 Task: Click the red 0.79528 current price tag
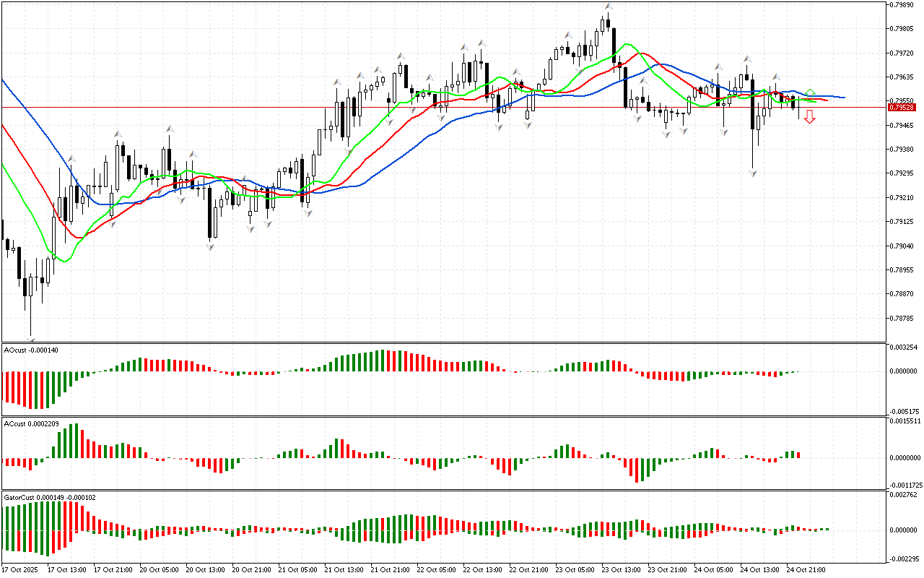902,107
